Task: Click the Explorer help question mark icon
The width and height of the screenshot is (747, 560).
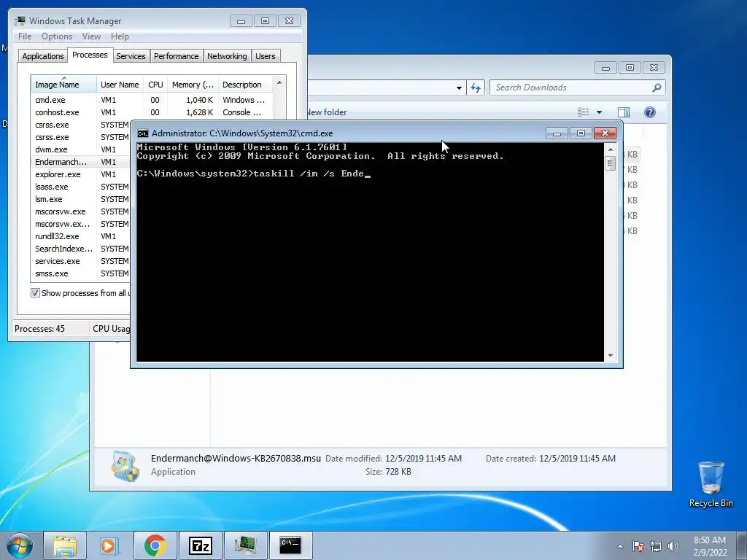Action: [649, 112]
